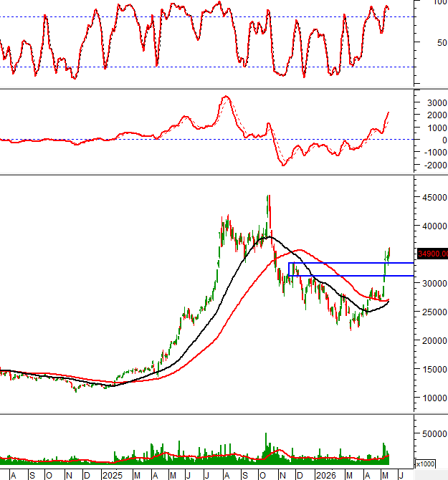Click the 0 label on MACD axis
Image resolution: width=448 pixels, height=480 pixels.
(x=444, y=140)
